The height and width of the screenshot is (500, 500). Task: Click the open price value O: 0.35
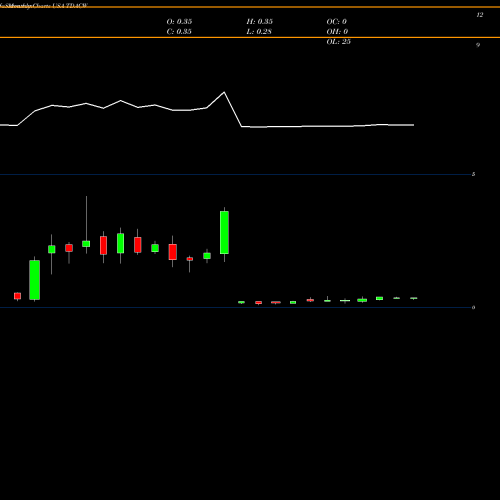(179, 22)
